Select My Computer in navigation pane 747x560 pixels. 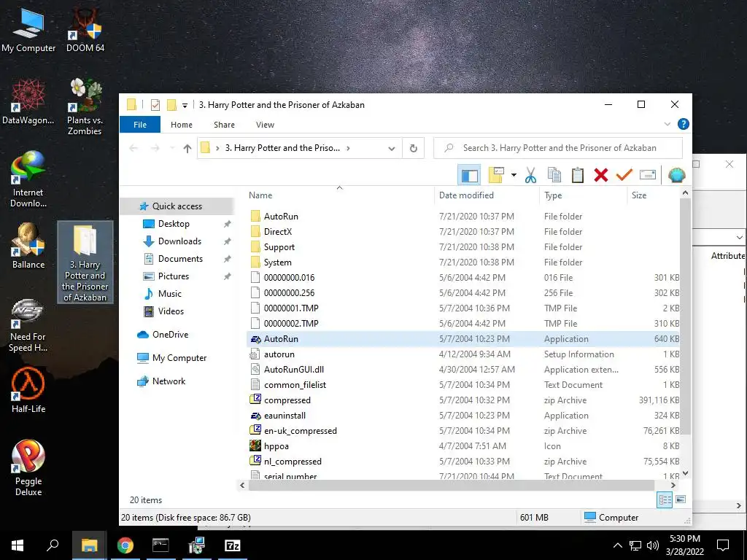[179, 358]
